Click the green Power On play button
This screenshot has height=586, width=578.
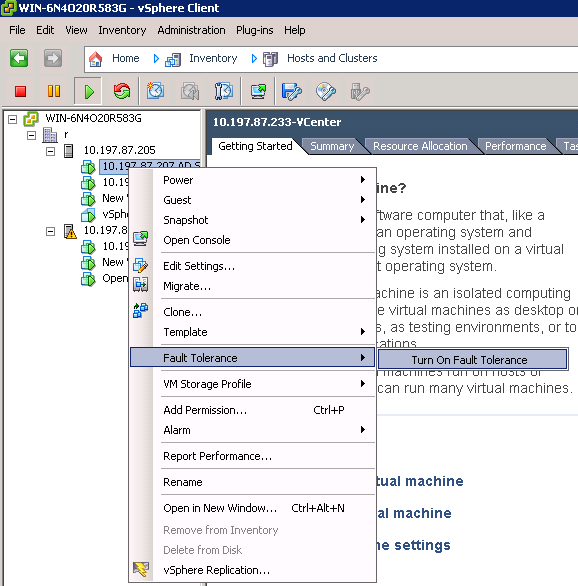coord(88,91)
